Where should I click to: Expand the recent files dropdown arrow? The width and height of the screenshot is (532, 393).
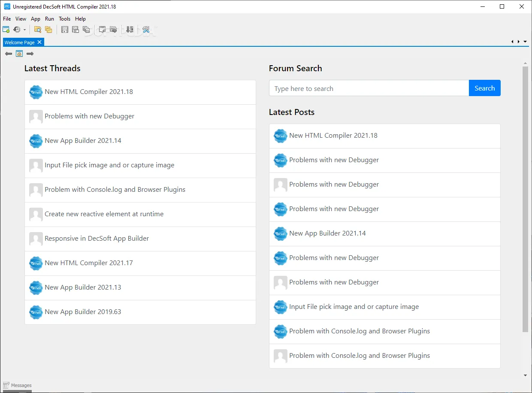(24, 30)
